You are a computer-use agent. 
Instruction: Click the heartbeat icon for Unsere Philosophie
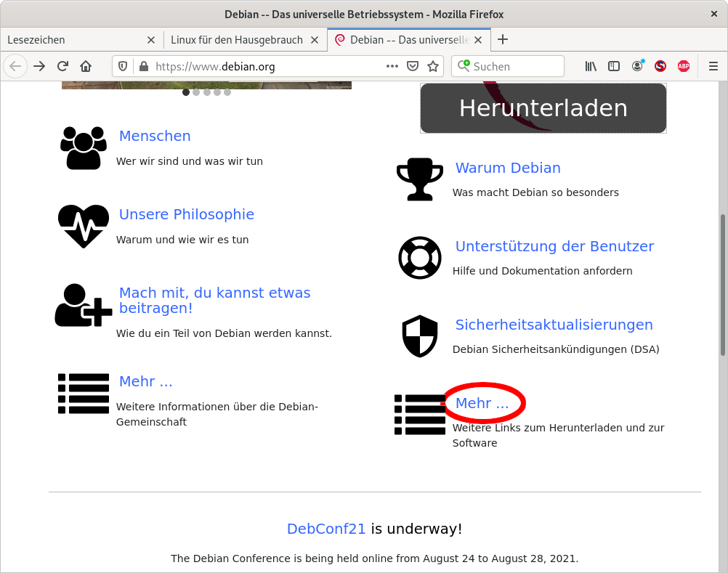[84, 227]
